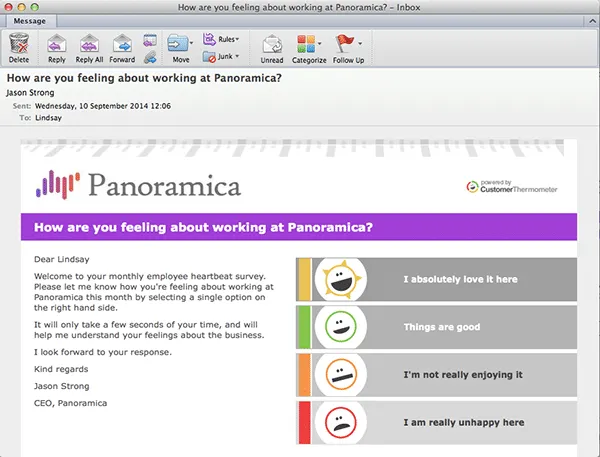600x457 pixels.
Task: Click the green zoom window button
Action: click(34, 7)
